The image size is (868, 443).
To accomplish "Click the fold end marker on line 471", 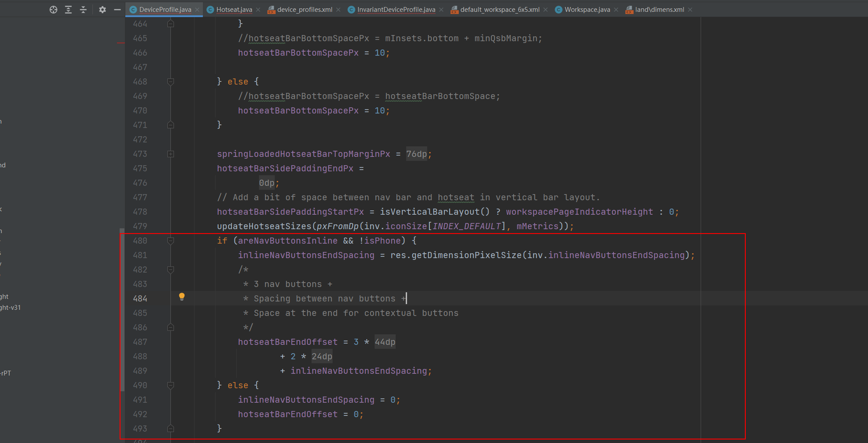I will 171,125.
